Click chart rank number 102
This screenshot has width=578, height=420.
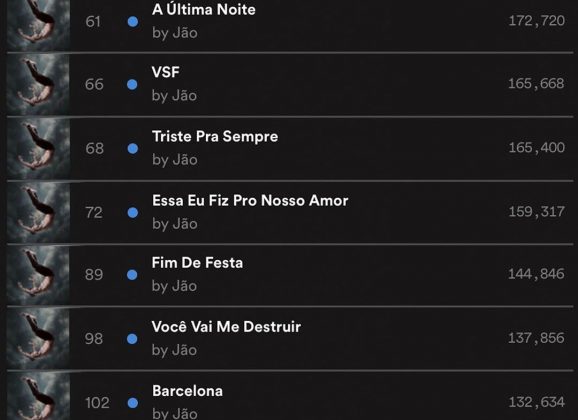97,403
